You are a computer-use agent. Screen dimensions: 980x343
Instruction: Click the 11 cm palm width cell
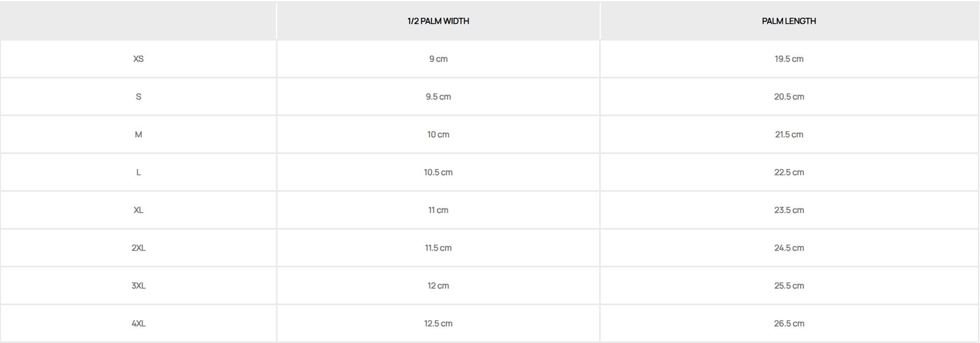(438, 210)
